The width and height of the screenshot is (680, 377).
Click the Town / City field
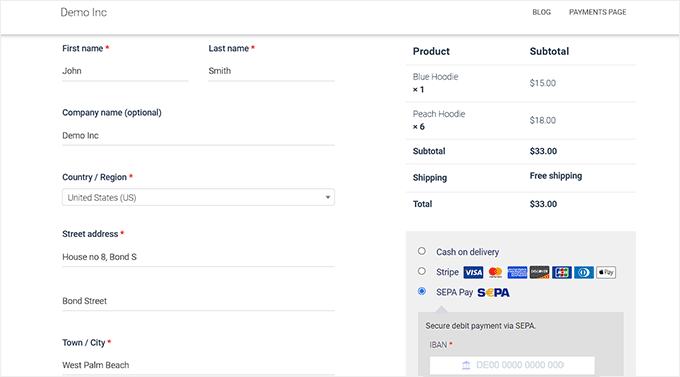pos(198,365)
